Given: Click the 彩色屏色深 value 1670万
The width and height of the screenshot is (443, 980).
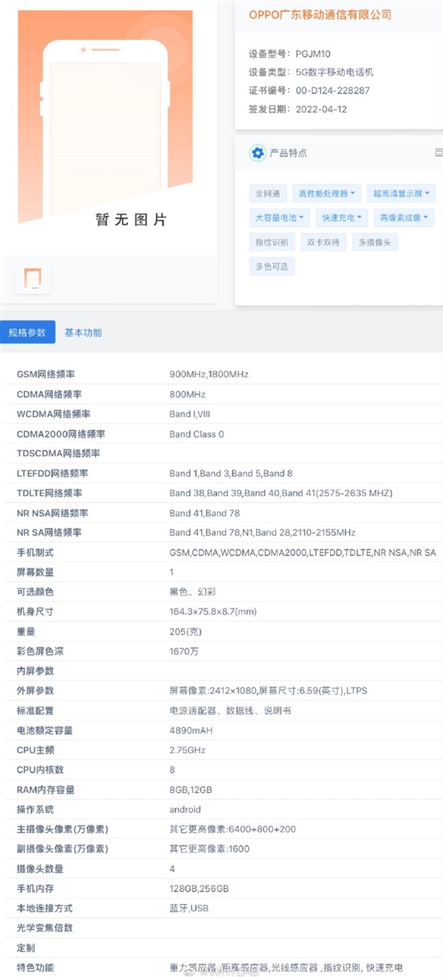Looking at the screenshot, I should [184, 651].
